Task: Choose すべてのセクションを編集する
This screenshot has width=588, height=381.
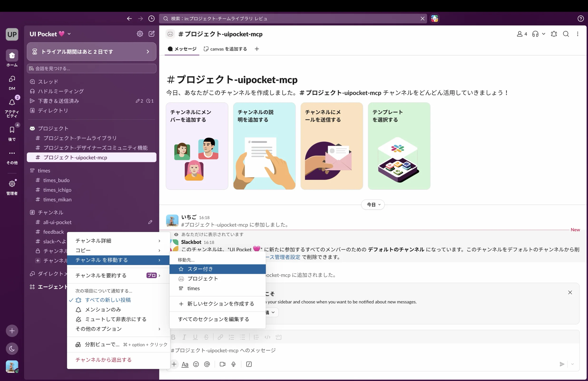Action: point(217,319)
